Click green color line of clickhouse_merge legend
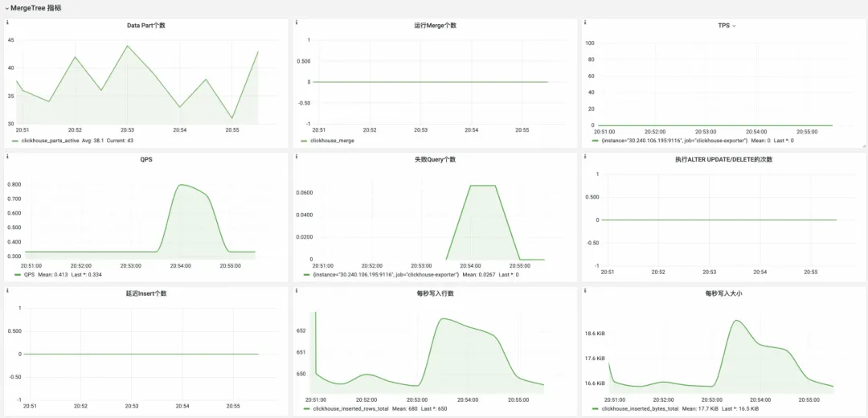Image resolution: width=868 pixels, height=418 pixels. (x=304, y=141)
